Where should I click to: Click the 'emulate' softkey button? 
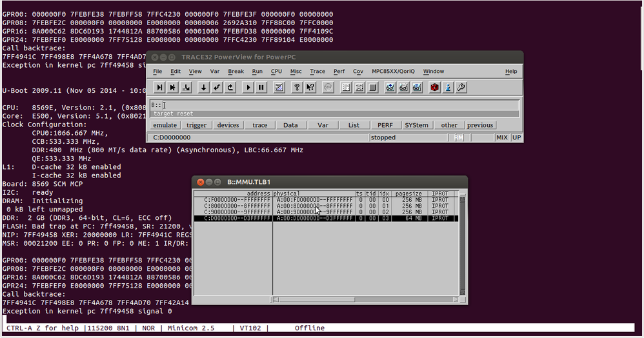coord(165,125)
